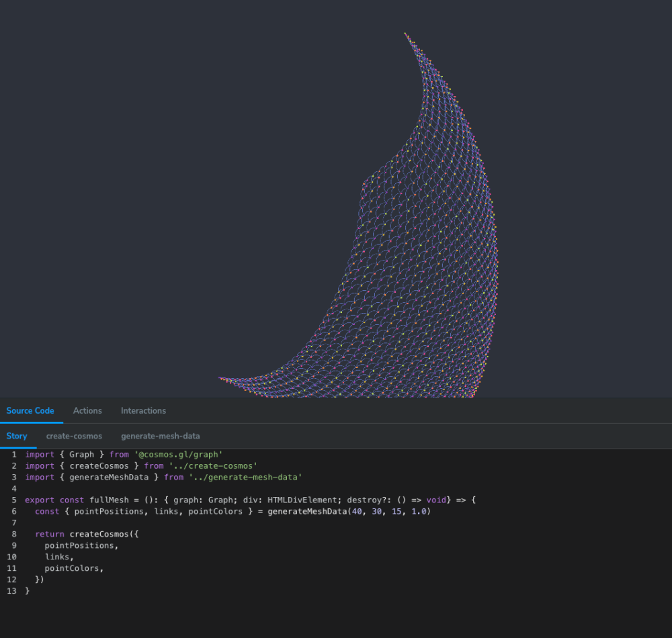Select the Story source file tab

click(17, 436)
